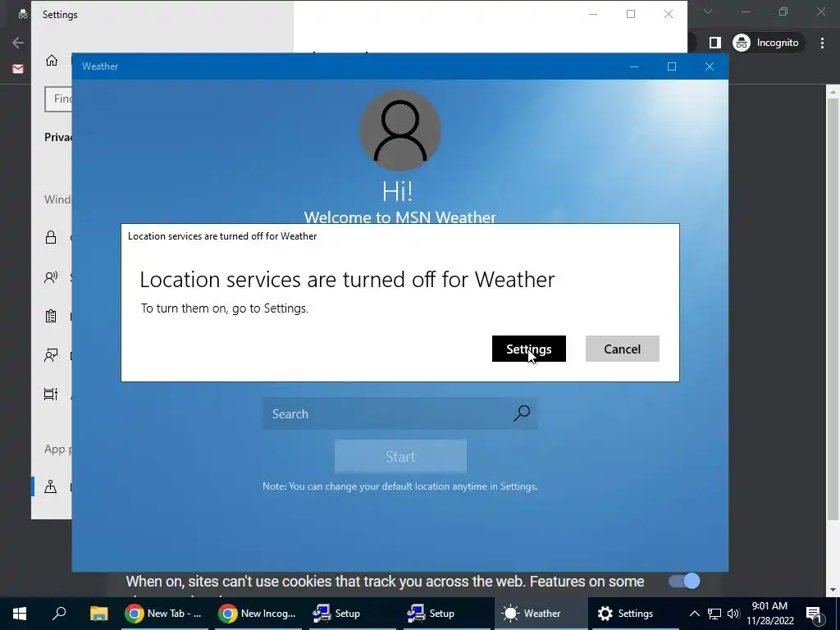Image resolution: width=840 pixels, height=630 pixels.
Task: Click the magnifier icon in Weather search
Action: (x=521, y=413)
